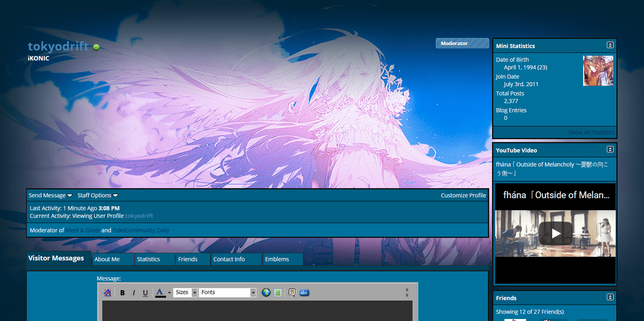
Task: Click the Customize Profile link
Action: (x=463, y=195)
